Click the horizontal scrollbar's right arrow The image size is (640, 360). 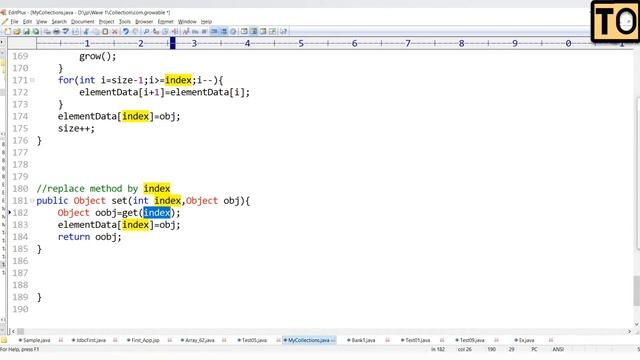629,331
